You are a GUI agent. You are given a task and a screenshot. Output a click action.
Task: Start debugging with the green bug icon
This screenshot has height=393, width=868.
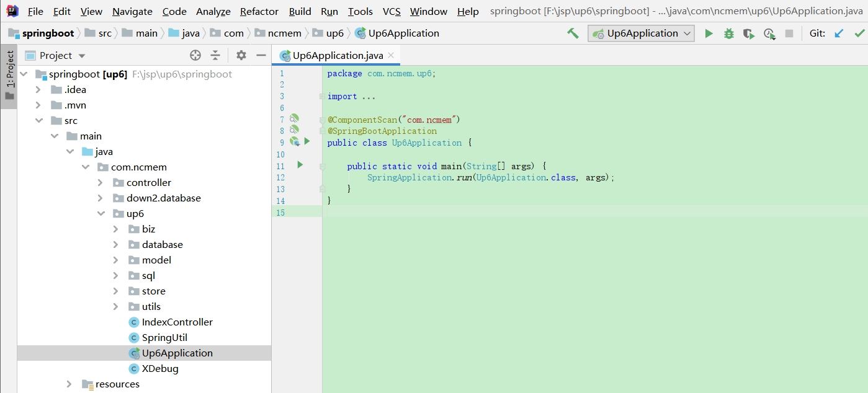[x=729, y=33]
